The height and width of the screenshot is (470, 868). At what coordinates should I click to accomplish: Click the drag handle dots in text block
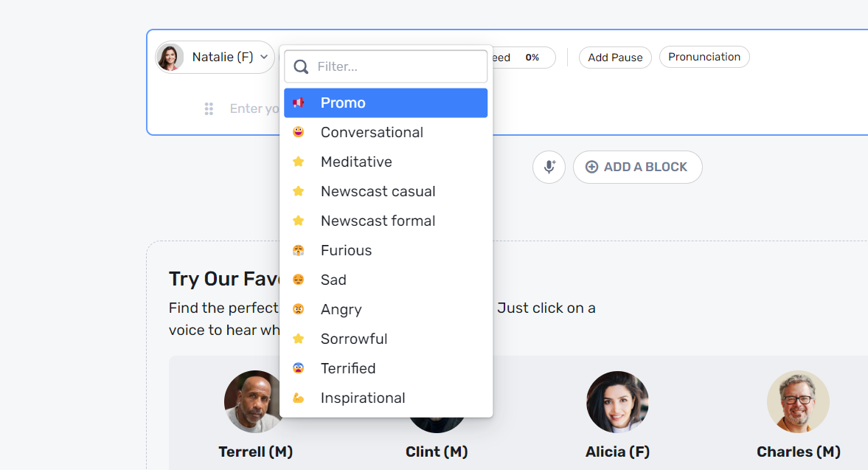tap(209, 109)
